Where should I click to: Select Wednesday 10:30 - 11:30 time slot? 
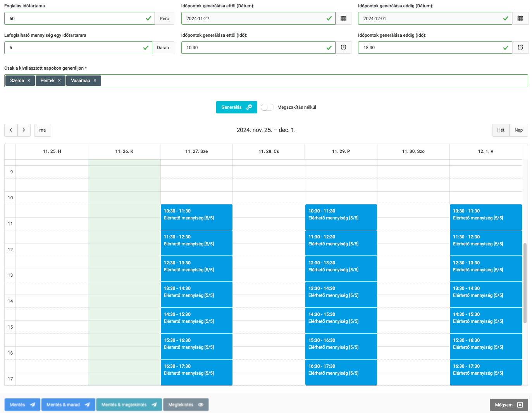(x=196, y=217)
